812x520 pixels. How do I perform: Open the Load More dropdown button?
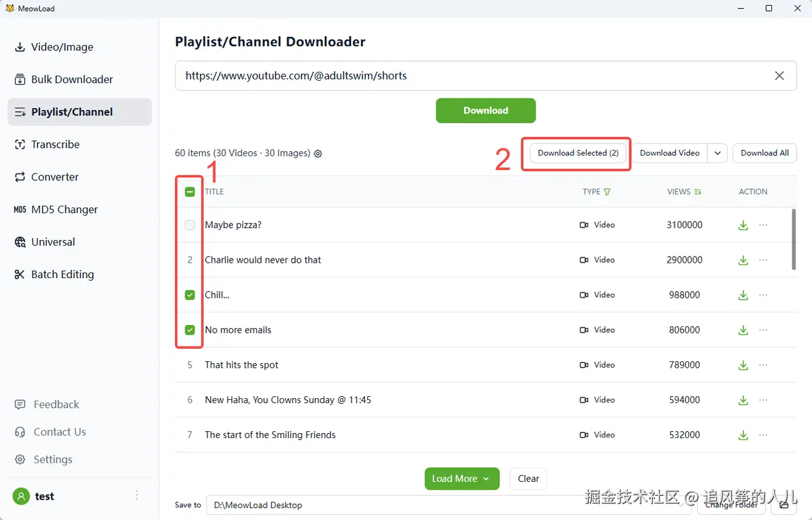(462, 479)
